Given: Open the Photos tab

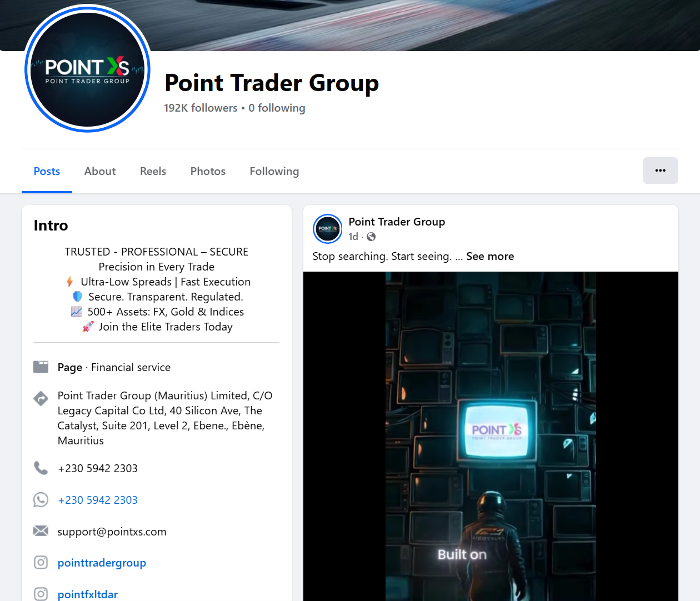Looking at the screenshot, I should click(x=208, y=171).
